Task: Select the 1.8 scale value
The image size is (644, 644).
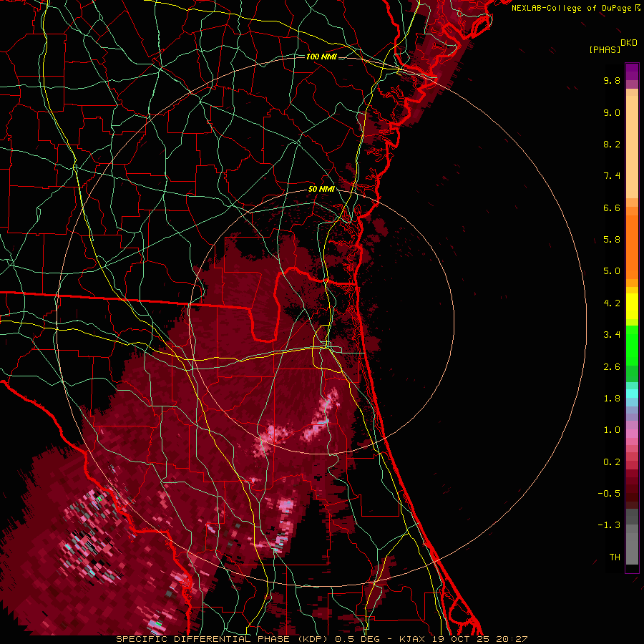Action: coord(612,399)
